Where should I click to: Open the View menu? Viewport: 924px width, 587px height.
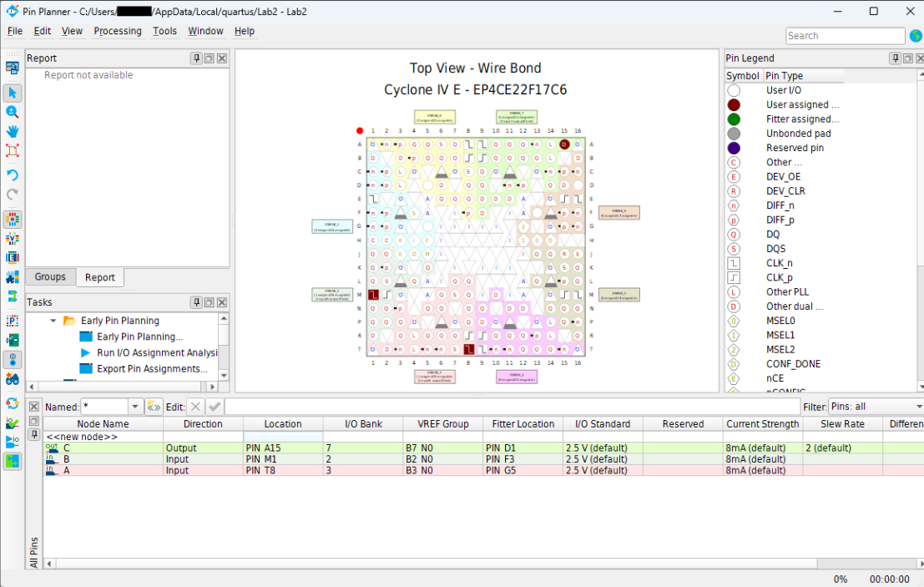[72, 31]
